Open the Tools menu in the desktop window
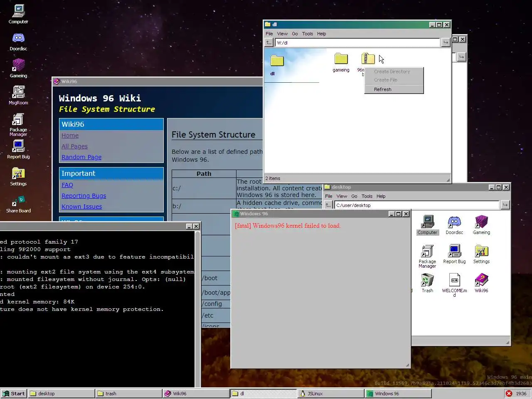The height and width of the screenshot is (399, 532). pyautogui.click(x=367, y=196)
